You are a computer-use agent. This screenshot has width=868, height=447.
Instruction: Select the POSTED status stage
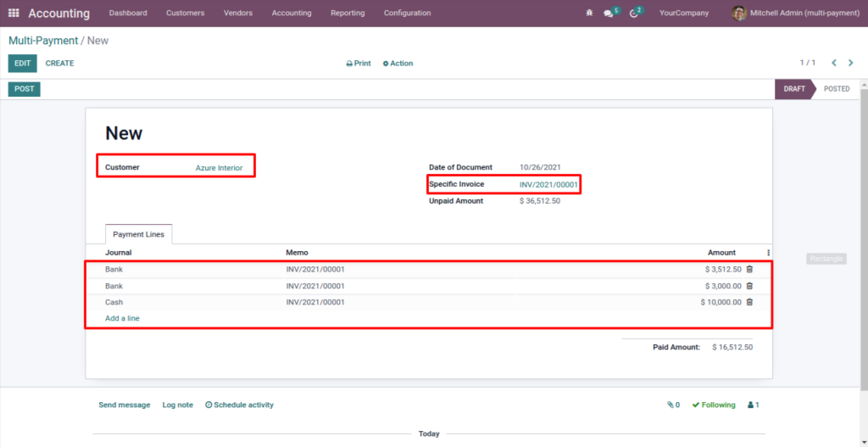[x=837, y=88]
